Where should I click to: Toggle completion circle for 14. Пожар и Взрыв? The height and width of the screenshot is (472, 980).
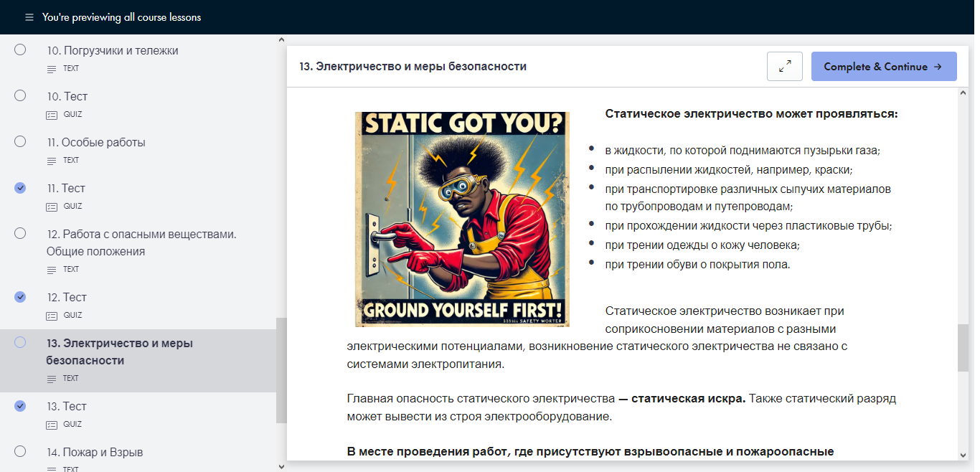(x=20, y=451)
